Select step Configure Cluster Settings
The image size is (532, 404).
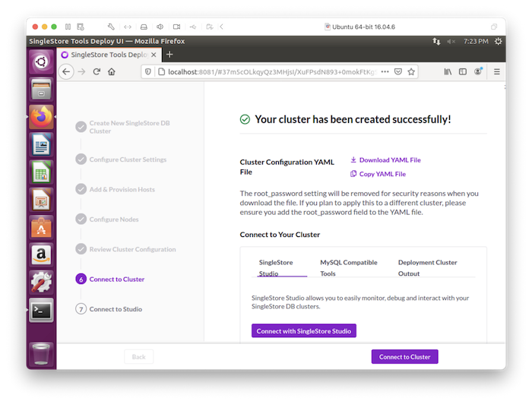pos(121,159)
